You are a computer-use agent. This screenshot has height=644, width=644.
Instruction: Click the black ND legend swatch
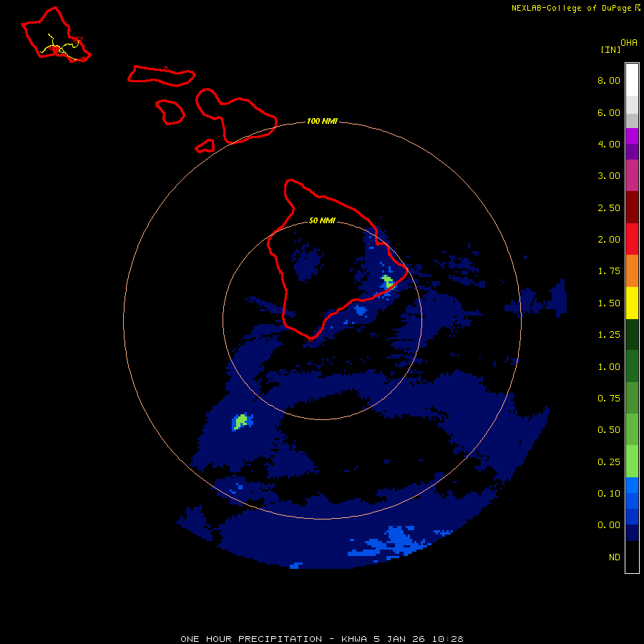pos(632,557)
